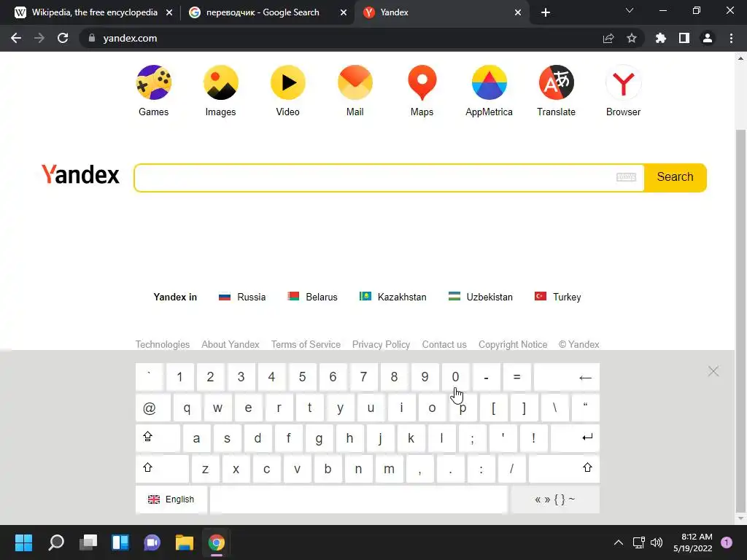The width and height of the screenshot is (747, 560).
Task: Open the Yandex Translate service icon
Action: click(557, 82)
